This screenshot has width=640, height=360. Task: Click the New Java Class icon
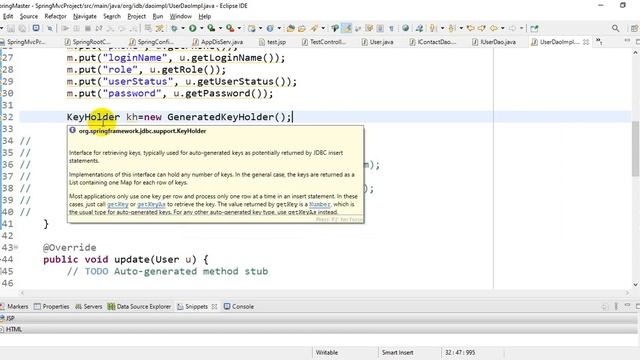pyautogui.click(x=270, y=29)
